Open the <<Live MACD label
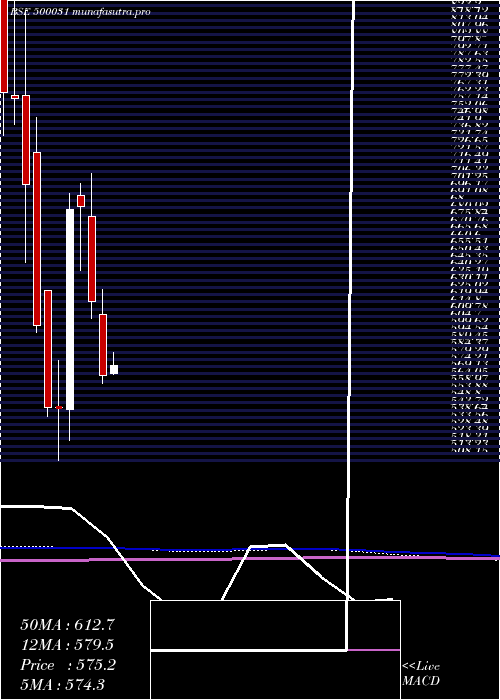Viewport: 500px width, 700px height. point(421,673)
